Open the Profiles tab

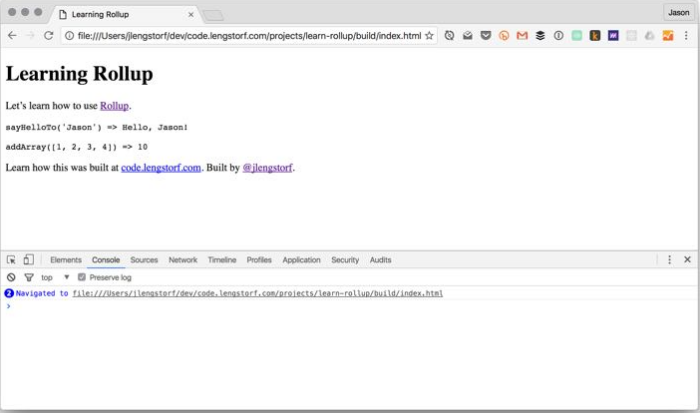259,260
